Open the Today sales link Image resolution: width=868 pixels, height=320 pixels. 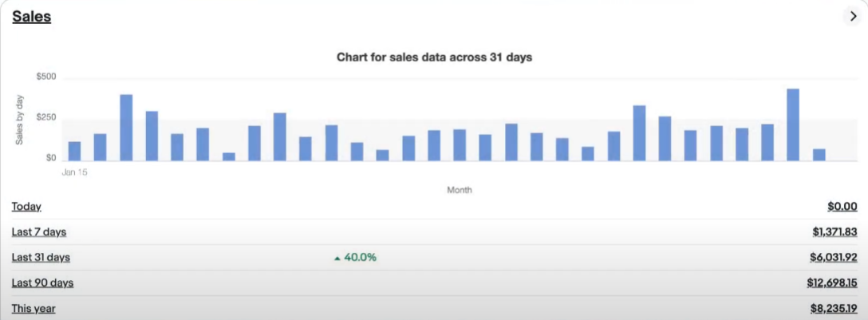[26, 207]
